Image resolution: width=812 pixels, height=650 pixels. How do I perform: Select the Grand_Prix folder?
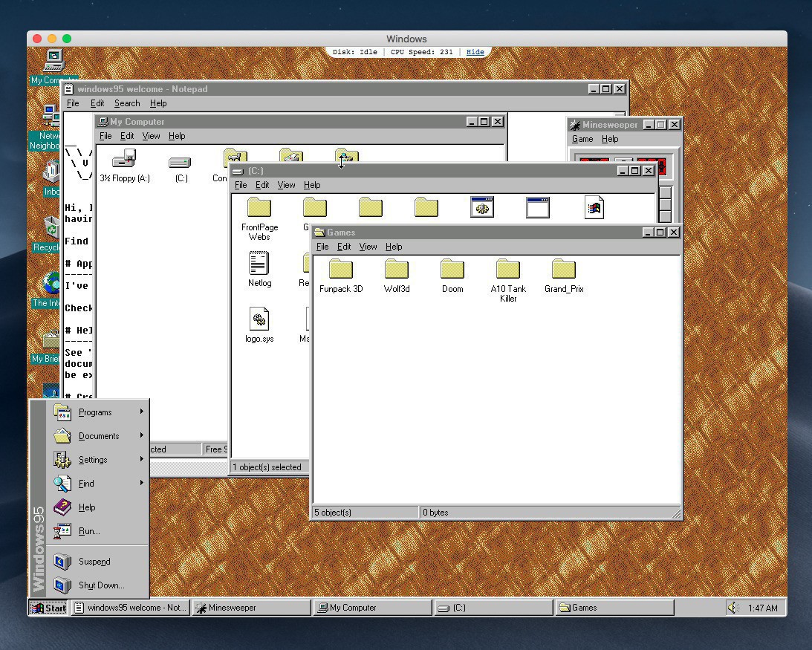coord(563,270)
